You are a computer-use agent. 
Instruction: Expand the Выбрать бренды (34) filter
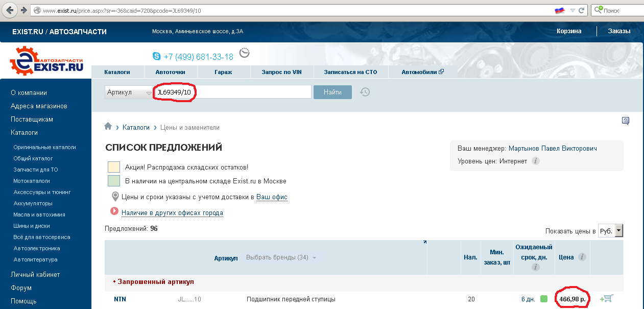pyautogui.click(x=281, y=257)
